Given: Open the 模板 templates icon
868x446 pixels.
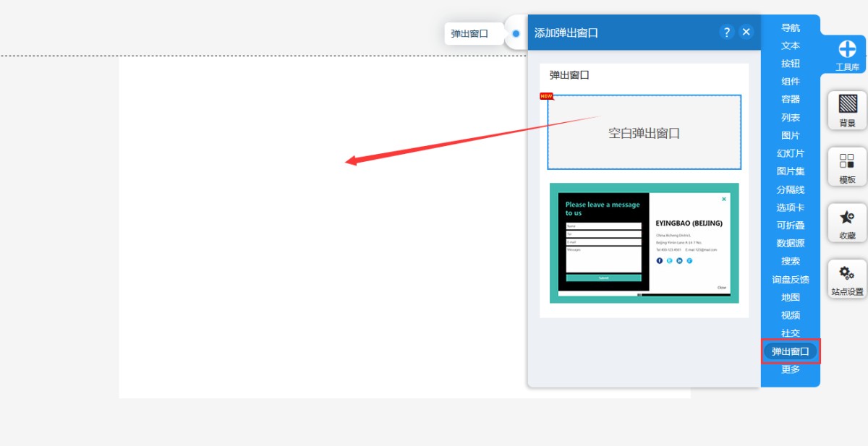Looking at the screenshot, I should tap(847, 167).
